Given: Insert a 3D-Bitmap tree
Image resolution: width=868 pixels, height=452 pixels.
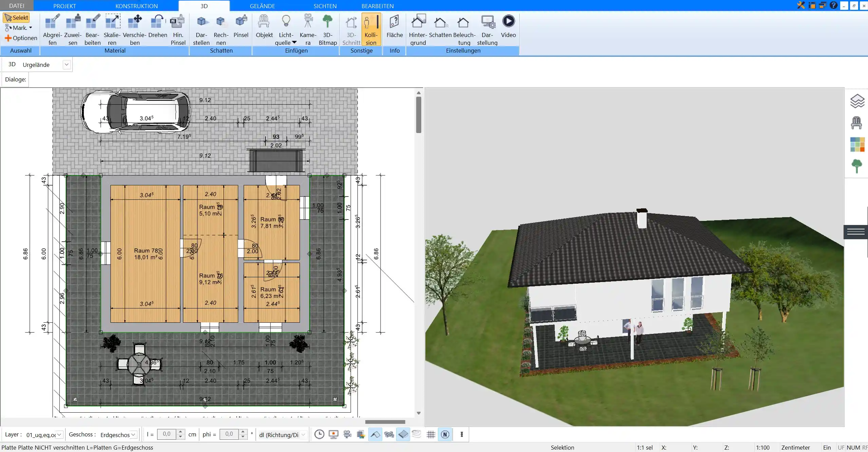Looking at the screenshot, I should click(x=328, y=30).
